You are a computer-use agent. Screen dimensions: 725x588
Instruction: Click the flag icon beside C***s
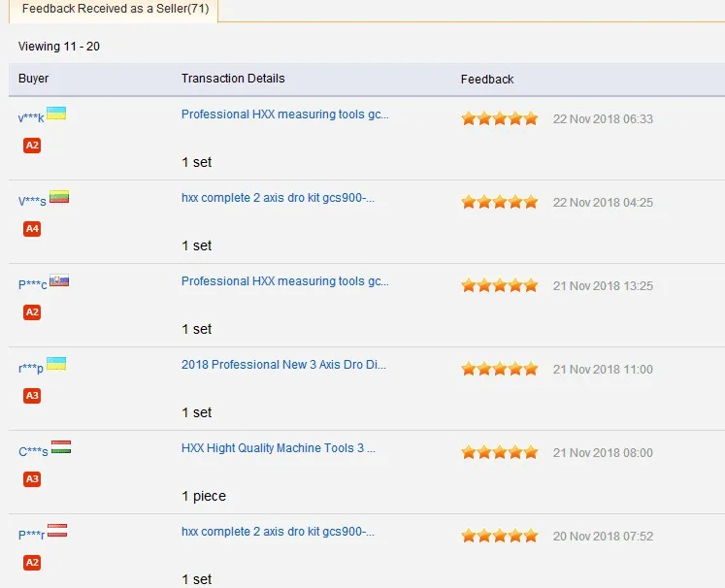(61, 447)
